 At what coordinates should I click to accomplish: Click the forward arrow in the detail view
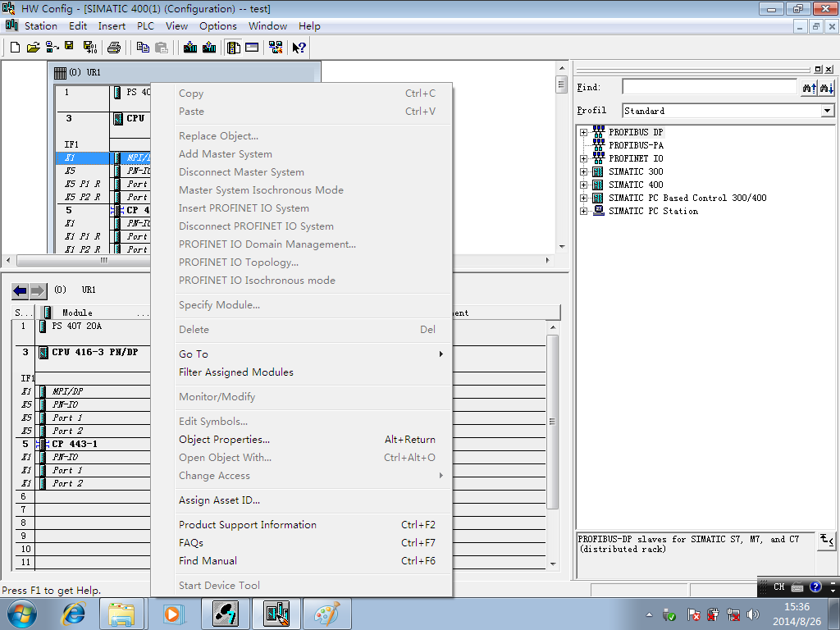coord(38,291)
